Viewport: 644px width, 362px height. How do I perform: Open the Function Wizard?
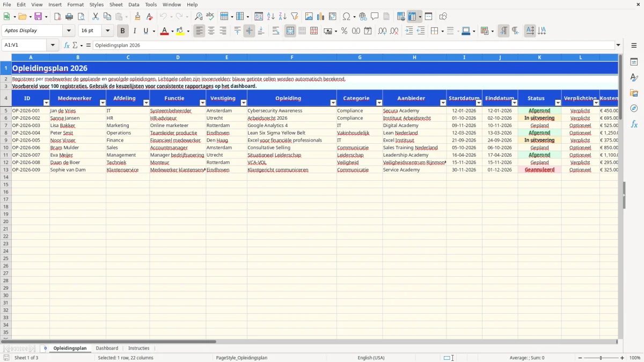67,46
